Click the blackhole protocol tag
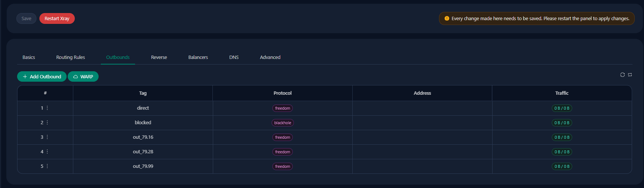 tap(283, 123)
